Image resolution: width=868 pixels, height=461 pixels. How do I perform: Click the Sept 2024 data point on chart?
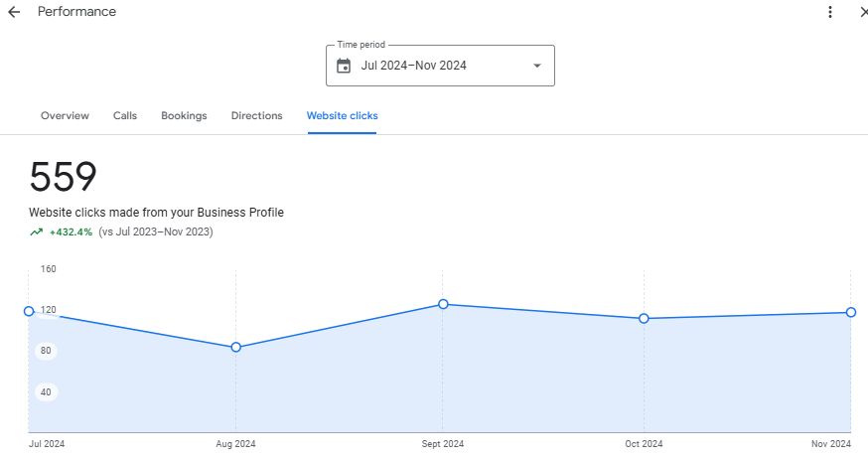tap(443, 304)
